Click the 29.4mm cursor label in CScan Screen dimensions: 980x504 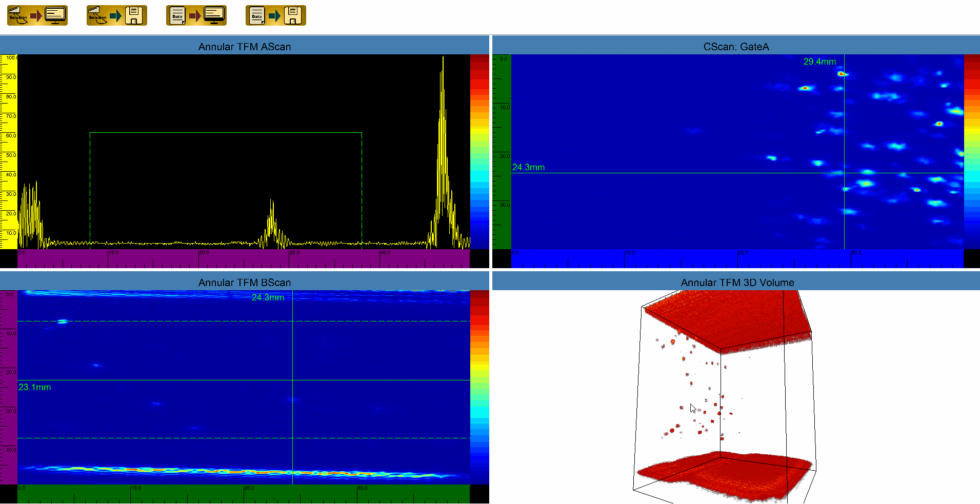coord(819,62)
